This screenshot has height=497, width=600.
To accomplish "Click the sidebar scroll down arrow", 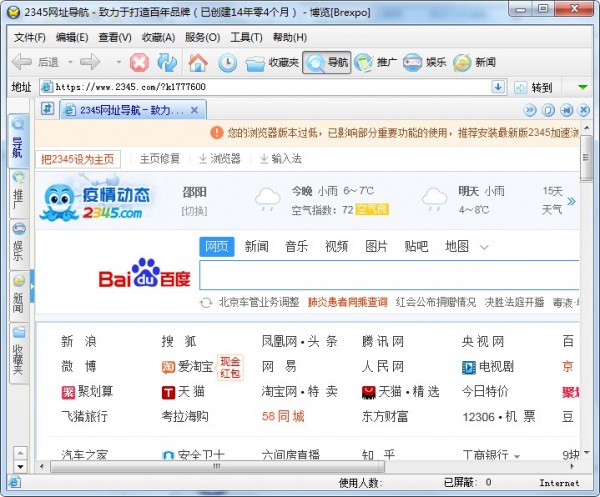I will (20, 467).
